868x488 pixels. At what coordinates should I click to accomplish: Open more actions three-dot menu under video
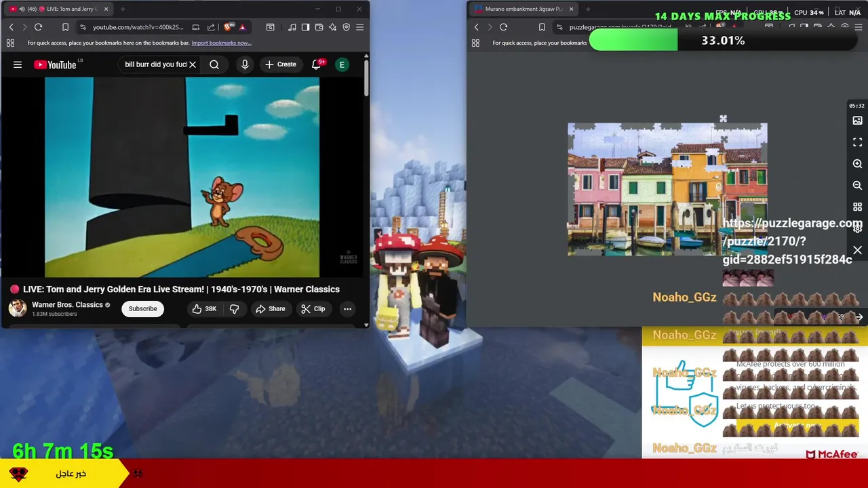(347, 308)
